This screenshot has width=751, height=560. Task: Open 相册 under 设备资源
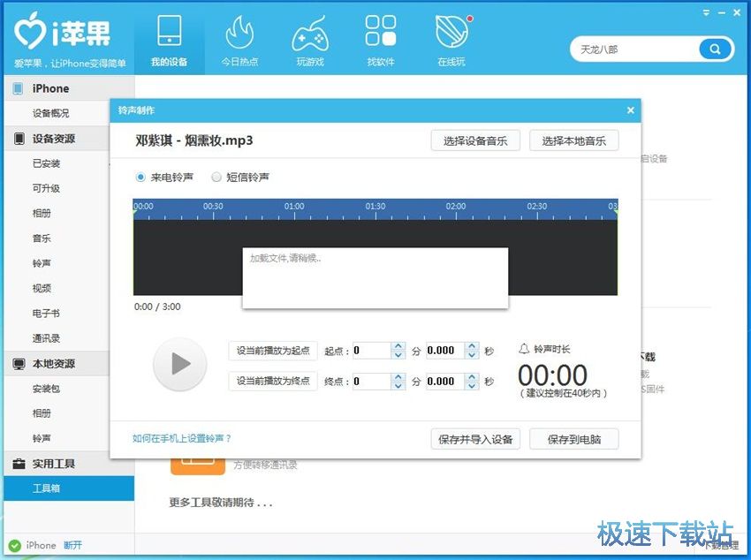click(x=42, y=214)
